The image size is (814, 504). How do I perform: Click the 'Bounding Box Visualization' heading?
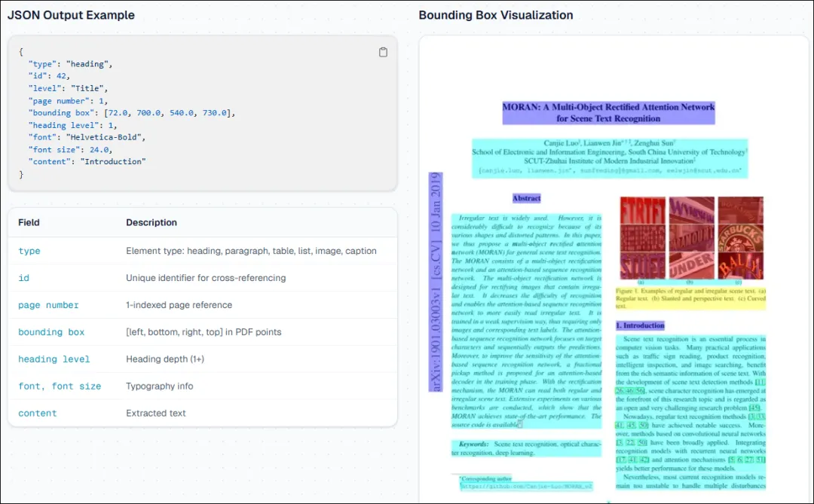click(x=496, y=15)
